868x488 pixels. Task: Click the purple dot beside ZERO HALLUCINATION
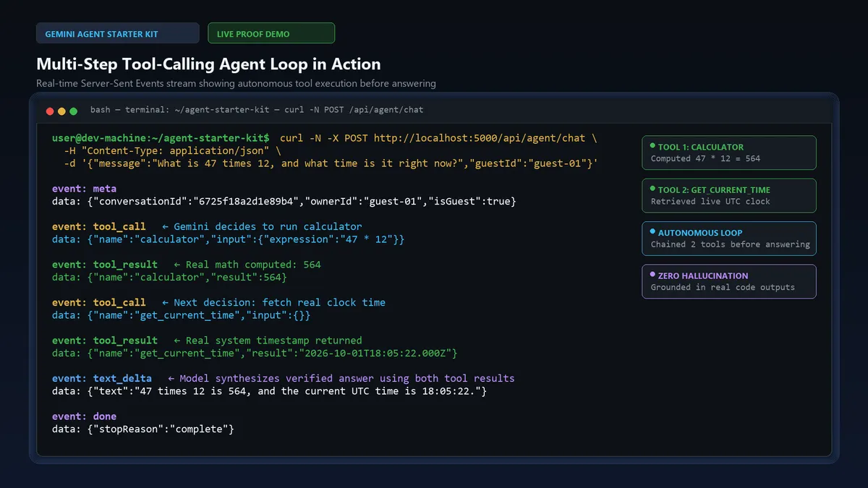coord(652,275)
